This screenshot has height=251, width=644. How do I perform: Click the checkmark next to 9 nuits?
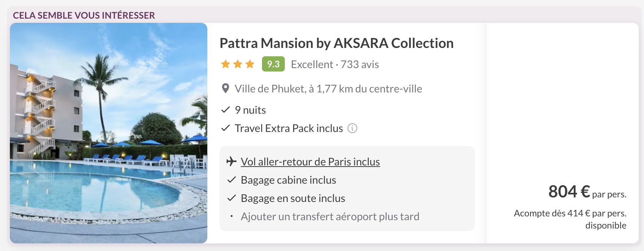click(226, 110)
